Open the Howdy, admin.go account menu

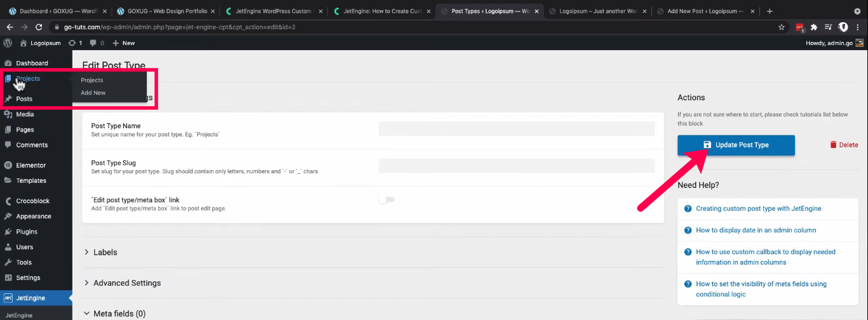point(834,43)
